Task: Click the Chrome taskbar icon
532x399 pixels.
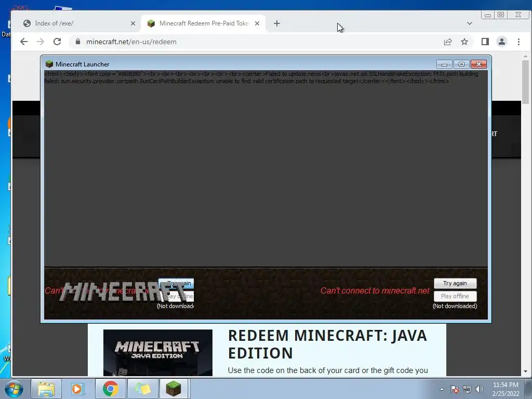Action: [x=110, y=389]
